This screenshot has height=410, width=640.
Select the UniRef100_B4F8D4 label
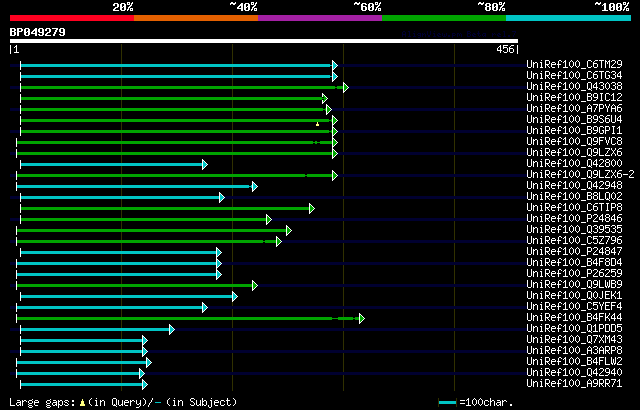click(x=574, y=262)
